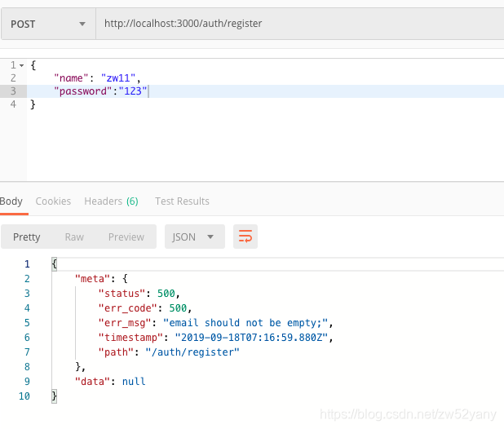Click the request URL field

299,24
